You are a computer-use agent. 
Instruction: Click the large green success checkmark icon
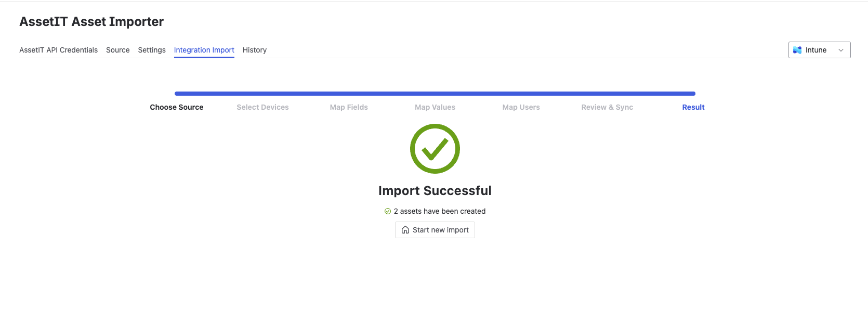tap(435, 149)
